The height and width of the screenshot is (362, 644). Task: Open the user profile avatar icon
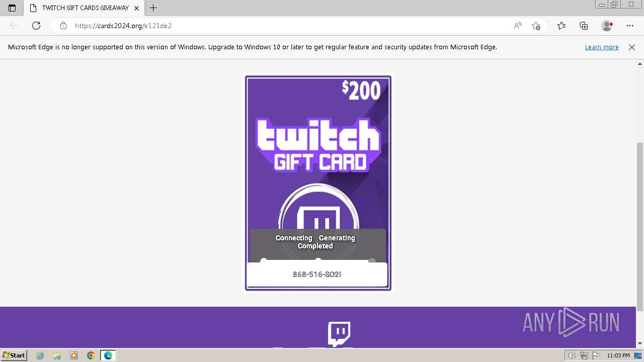(607, 26)
